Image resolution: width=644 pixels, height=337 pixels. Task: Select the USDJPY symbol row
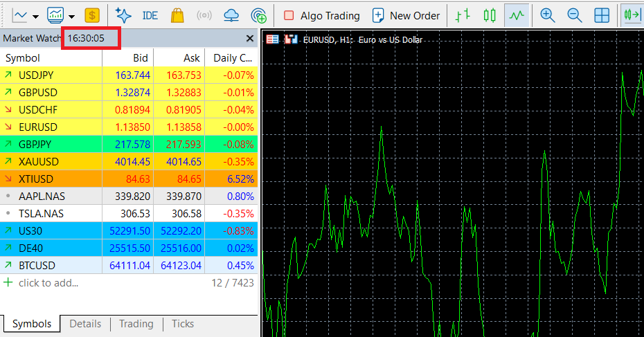129,75
